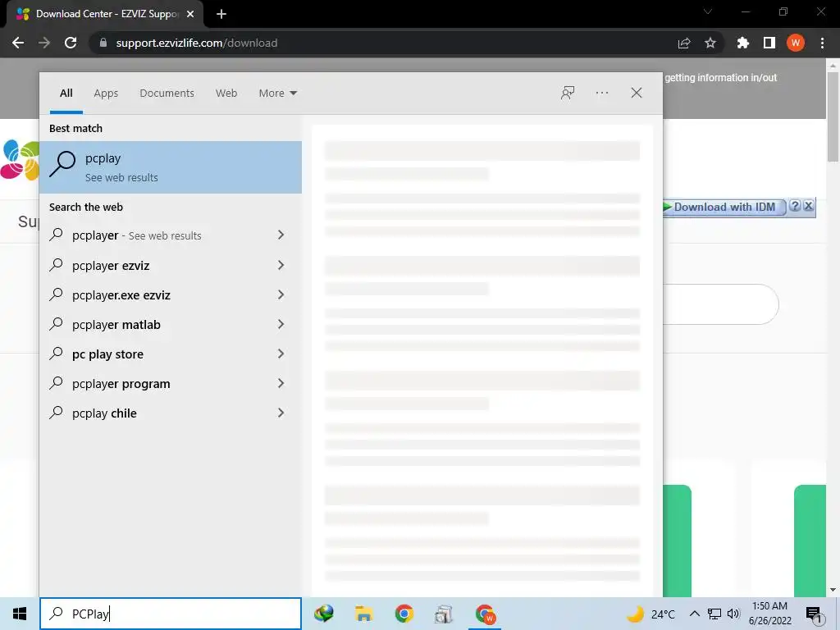This screenshot has height=630, width=840.
Task: Close the Download with IDM bar
Action: tap(808, 206)
